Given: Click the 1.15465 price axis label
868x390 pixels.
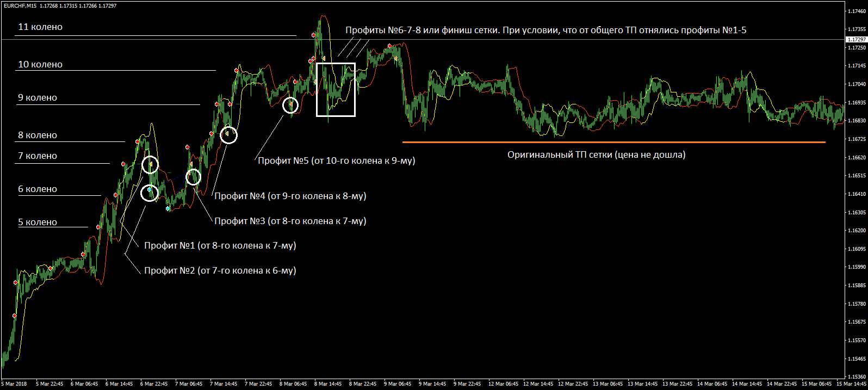Looking at the screenshot, I should [x=857, y=359].
